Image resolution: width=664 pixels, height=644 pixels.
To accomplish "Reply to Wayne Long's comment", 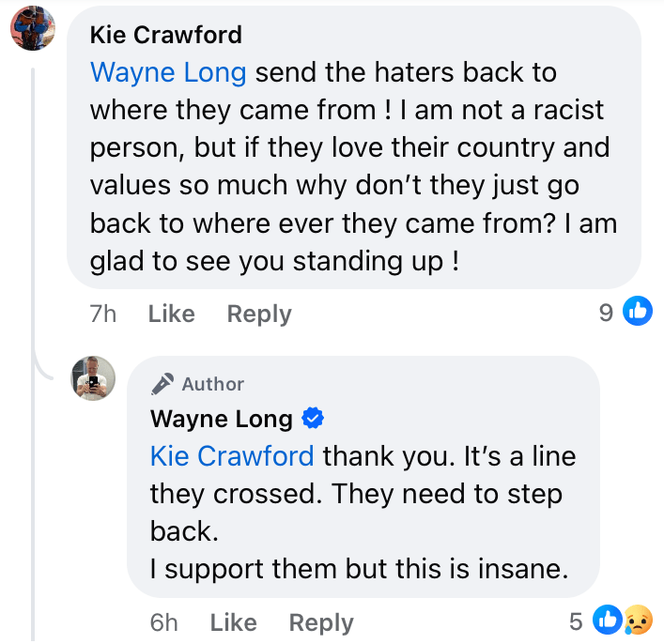I will [321, 622].
